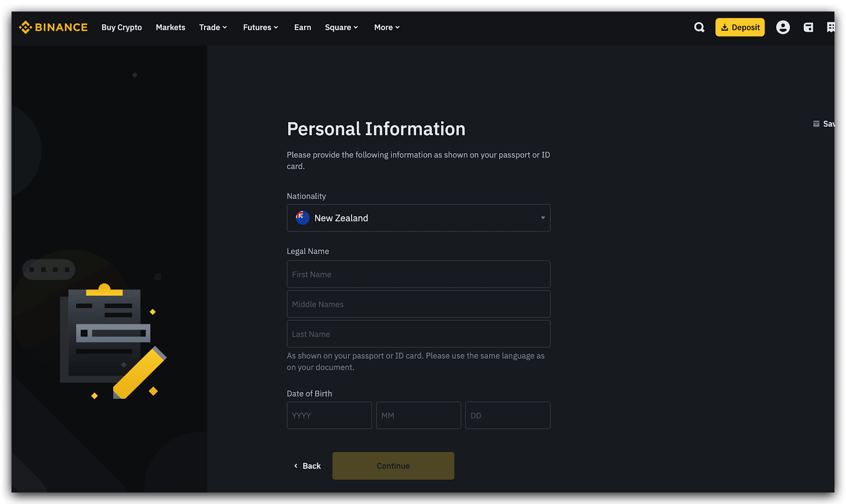The width and height of the screenshot is (846, 504).
Task: Expand the Trade dropdown menu
Action: pos(213,27)
